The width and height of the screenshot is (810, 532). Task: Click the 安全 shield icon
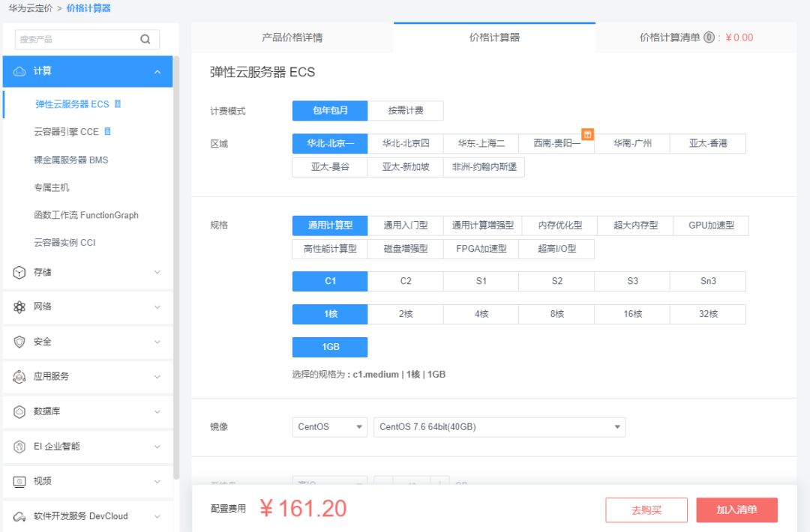tap(19, 342)
